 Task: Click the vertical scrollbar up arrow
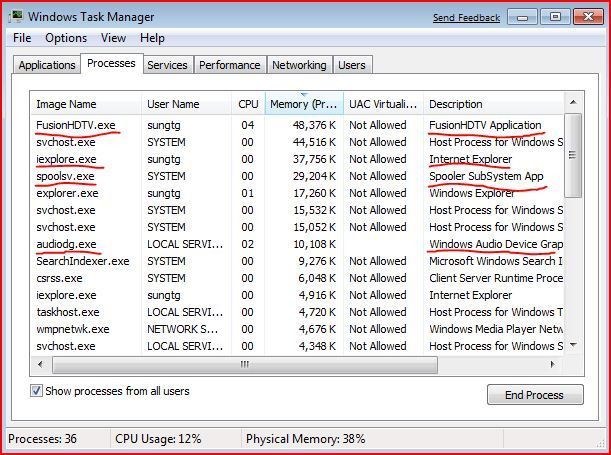[573, 102]
